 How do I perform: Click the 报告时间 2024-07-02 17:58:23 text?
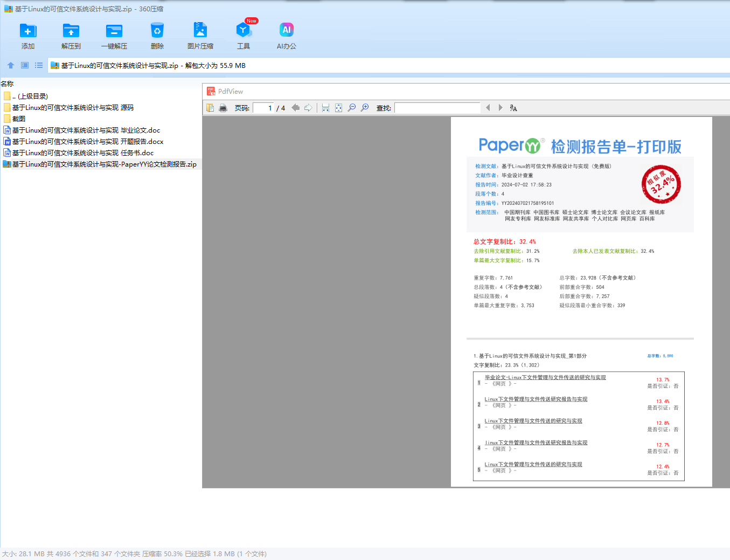(513, 184)
